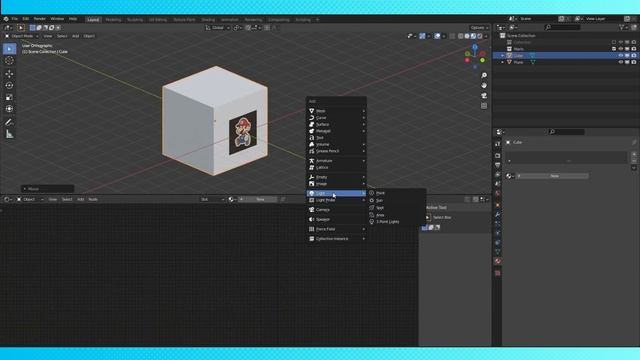640x360 pixels.
Task: Click Select Box in Active Tool panel
Action: (442, 217)
